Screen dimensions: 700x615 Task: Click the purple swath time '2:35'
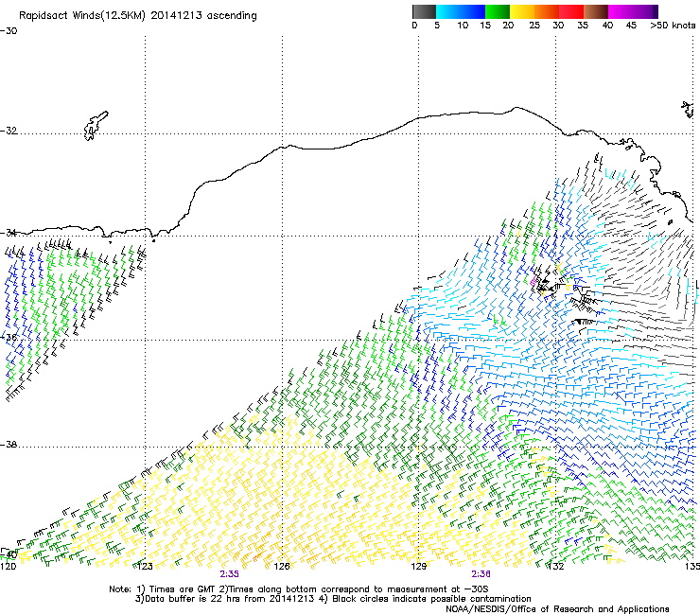[229, 574]
